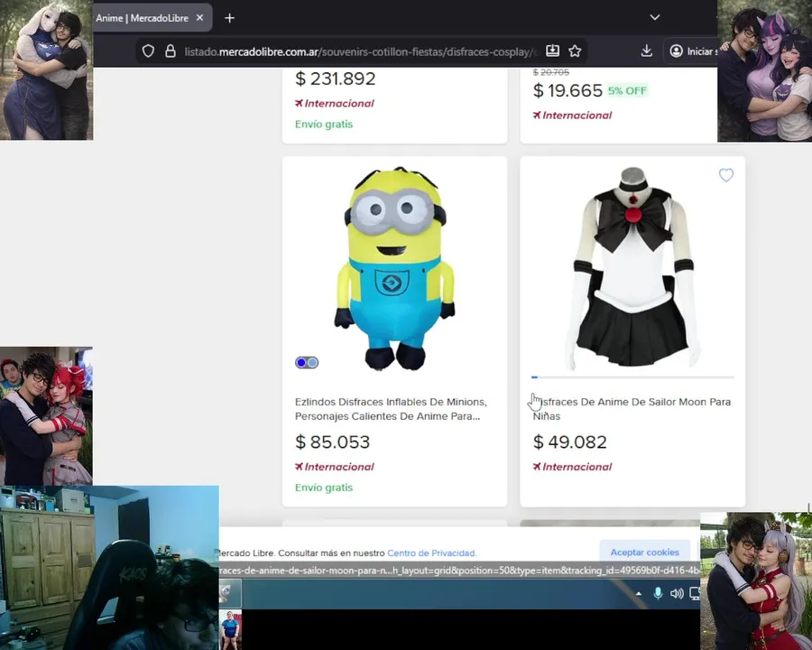The width and height of the screenshot is (812, 650).
Task: View site security padlock info
Action: (x=170, y=51)
